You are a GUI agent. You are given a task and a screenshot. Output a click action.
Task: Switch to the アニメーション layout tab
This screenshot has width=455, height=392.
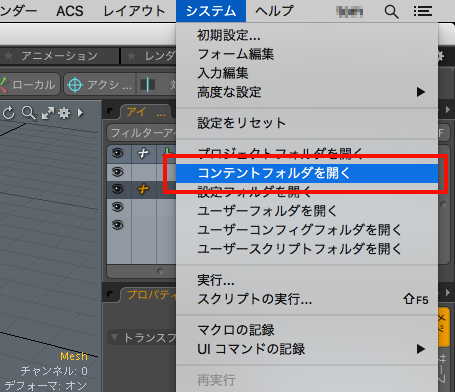click(x=59, y=56)
